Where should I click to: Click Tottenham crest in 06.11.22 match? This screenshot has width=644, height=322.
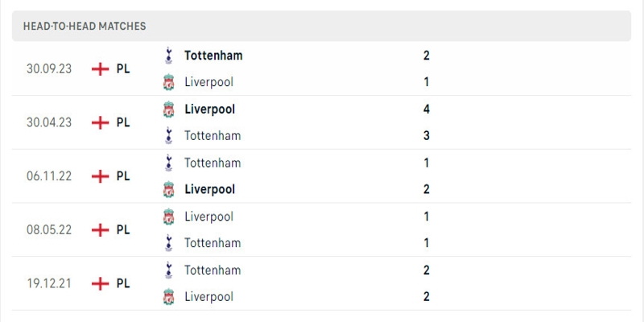168,163
